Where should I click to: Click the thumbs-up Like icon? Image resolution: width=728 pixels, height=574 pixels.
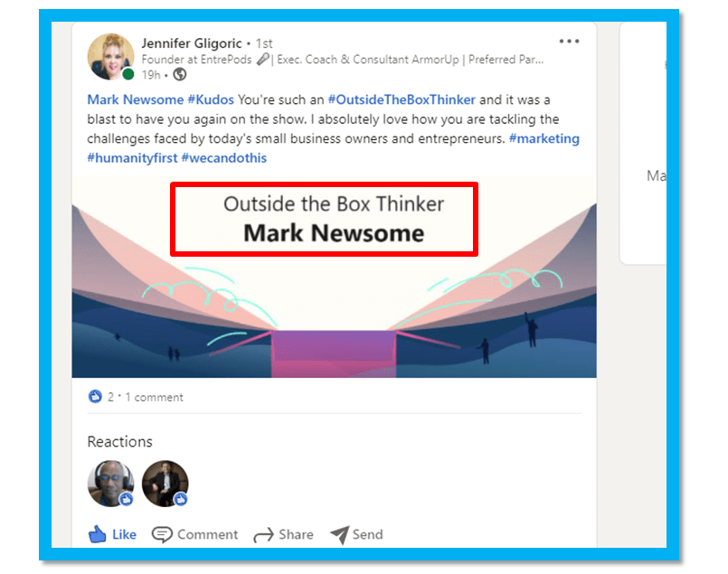98,534
